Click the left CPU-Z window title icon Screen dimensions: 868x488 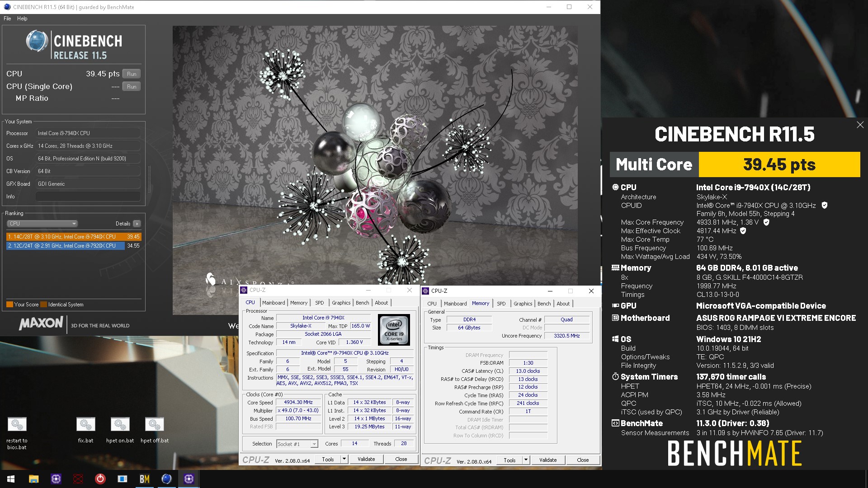click(x=244, y=290)
